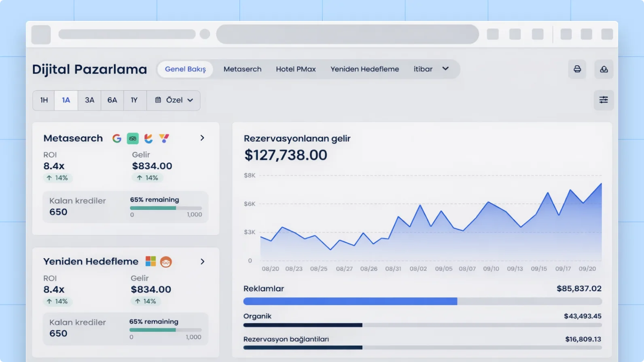Choose the 6A time range button

click(112, 100)
